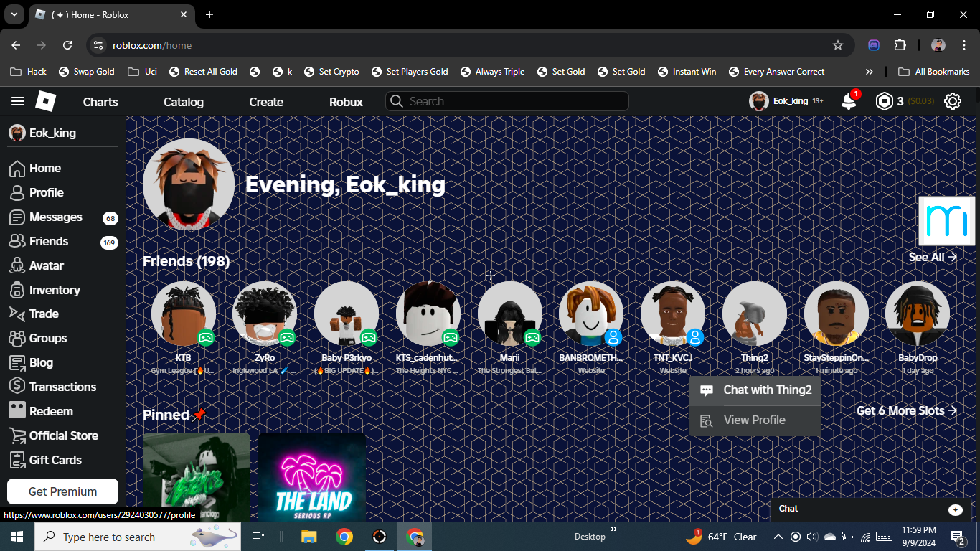Image resolution: width=980 pixels, height=551 pixels.
Task: Expand the Chat panel
Action: 871,509
